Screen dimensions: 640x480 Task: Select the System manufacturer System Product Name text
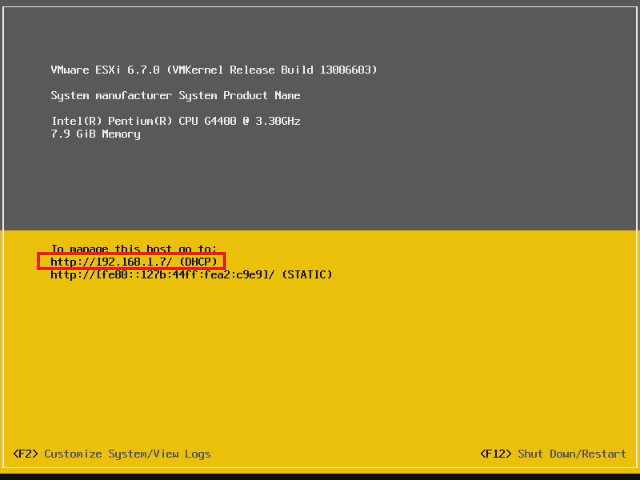(176, 96)
